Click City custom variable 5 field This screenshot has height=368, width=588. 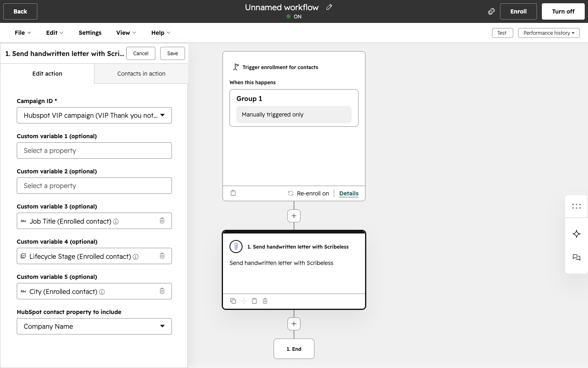(94, 291)
